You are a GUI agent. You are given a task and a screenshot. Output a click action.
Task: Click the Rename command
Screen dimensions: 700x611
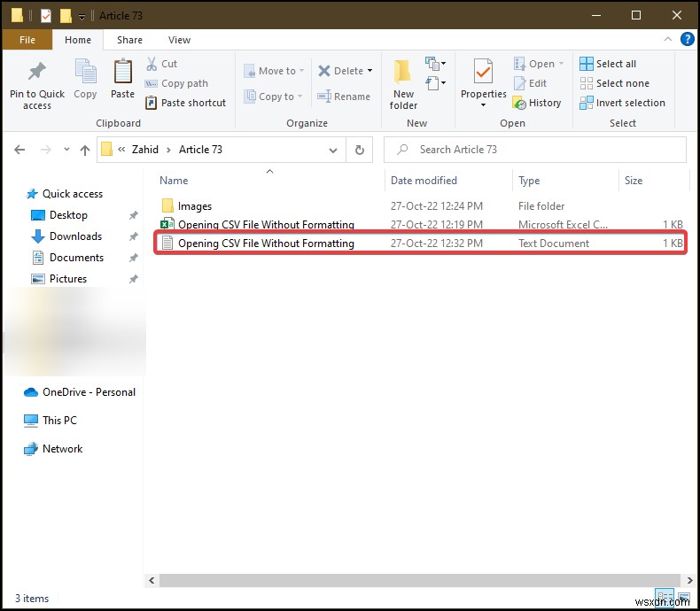[x=344, y=97]
